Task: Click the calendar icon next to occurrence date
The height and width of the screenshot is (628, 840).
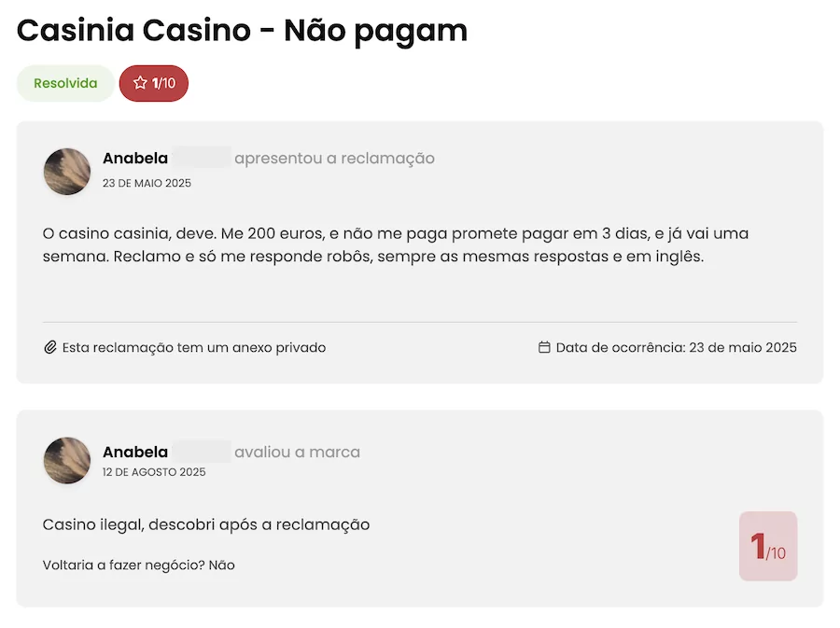Action: (545, 346)
